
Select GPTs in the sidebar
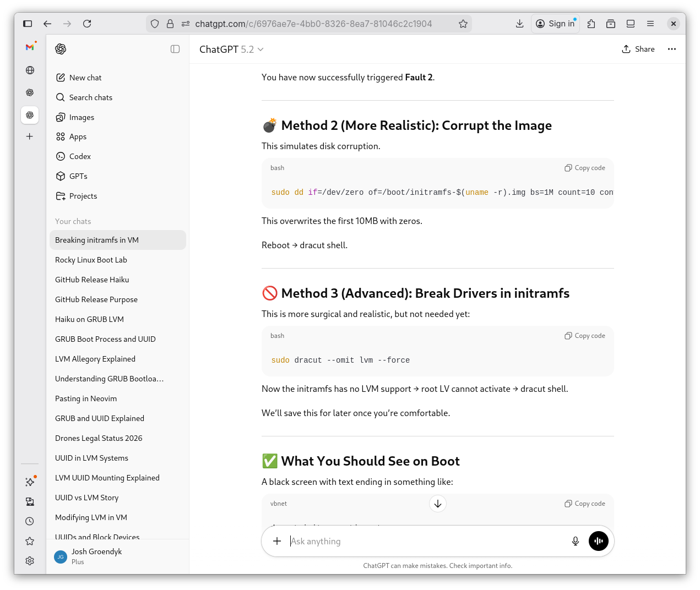tap(78, 176)
